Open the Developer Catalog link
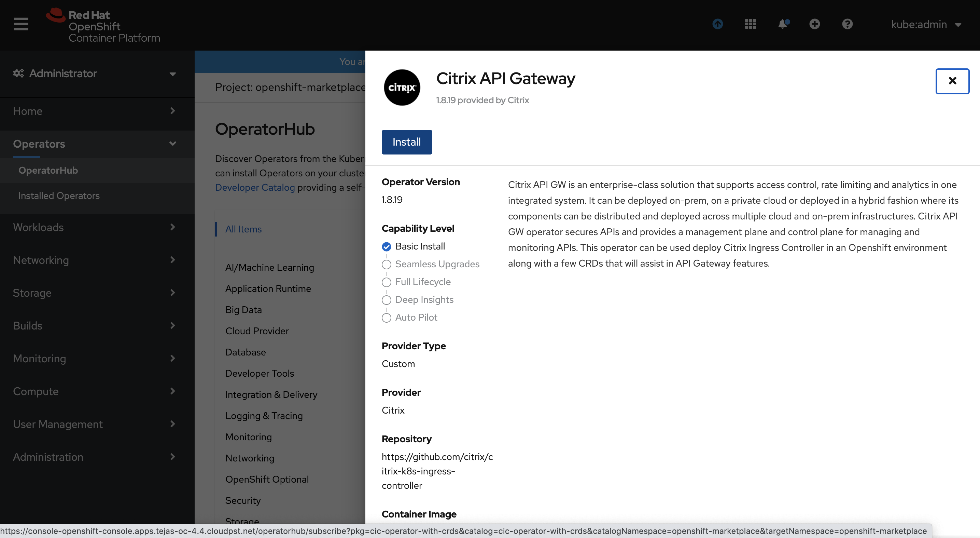Screen dimensions: 980x538 [x=254, y=187]
